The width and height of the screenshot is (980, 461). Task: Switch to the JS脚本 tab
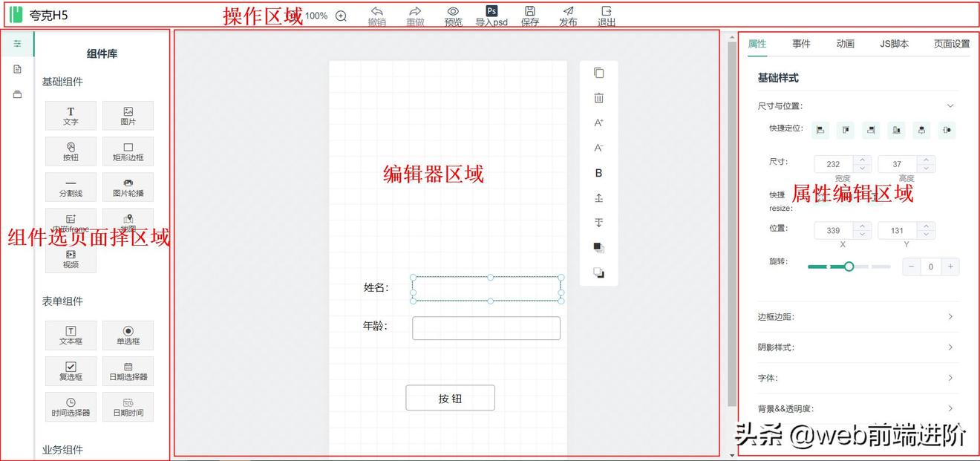[x=894, y=44]
